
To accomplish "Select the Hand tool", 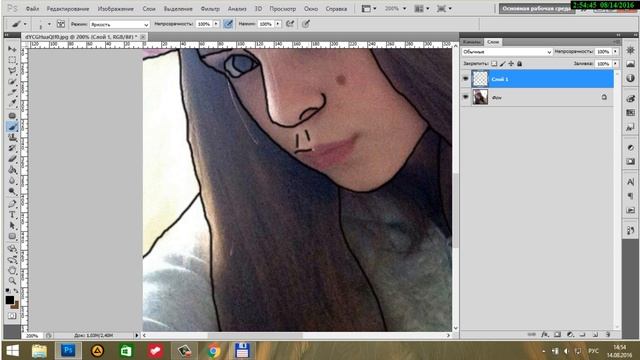I will pos(12,270).
